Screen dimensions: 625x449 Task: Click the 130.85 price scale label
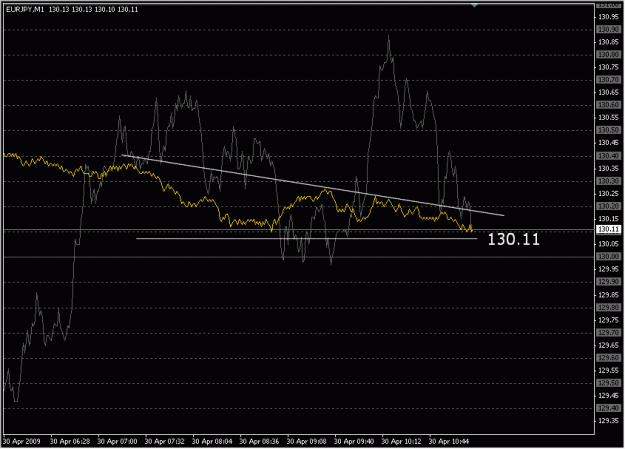(x=609, y=42)
